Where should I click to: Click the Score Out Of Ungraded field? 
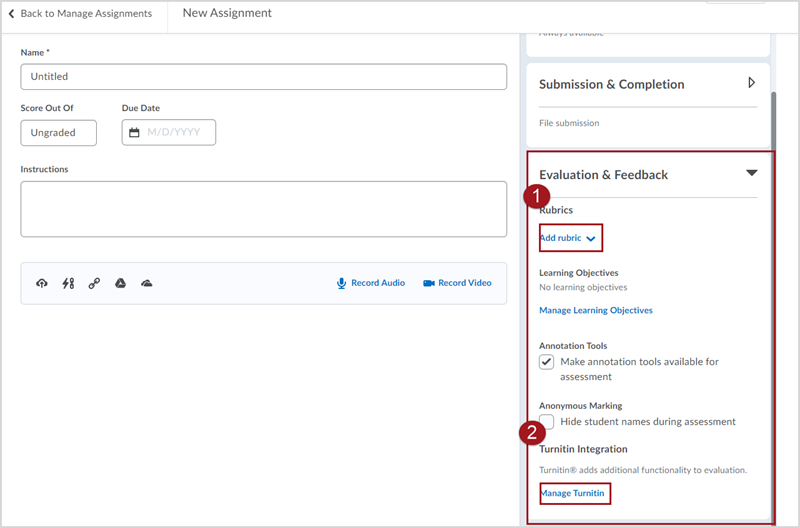[x=59, y=133]
